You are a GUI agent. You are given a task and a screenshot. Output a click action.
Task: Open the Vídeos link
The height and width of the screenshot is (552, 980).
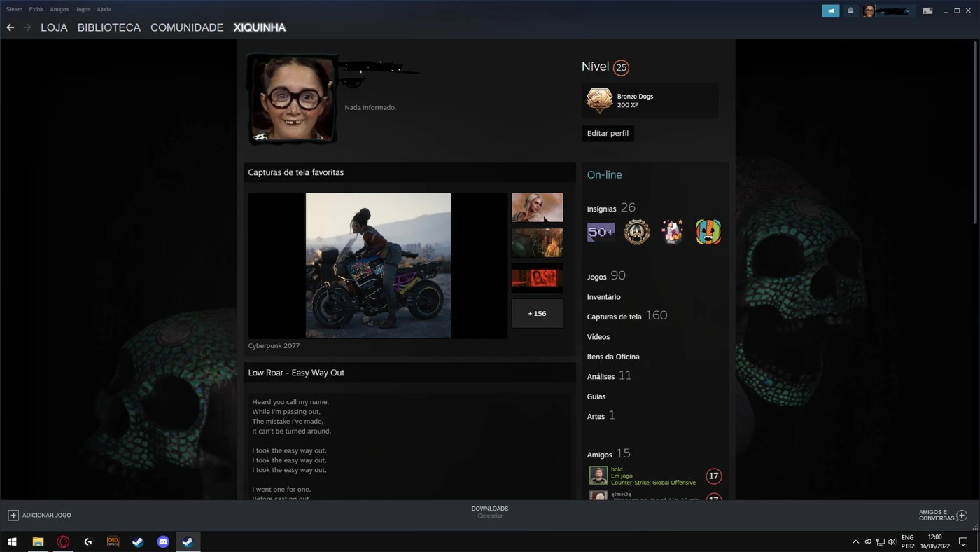(598, 337)
